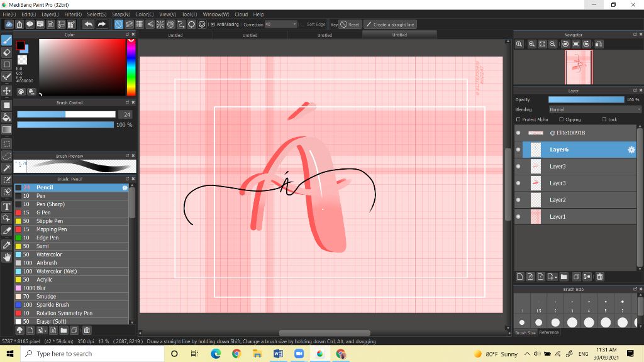Switch to the Reference tab below Brush Size
Screen dimensions: 644x362
[548, 332]
